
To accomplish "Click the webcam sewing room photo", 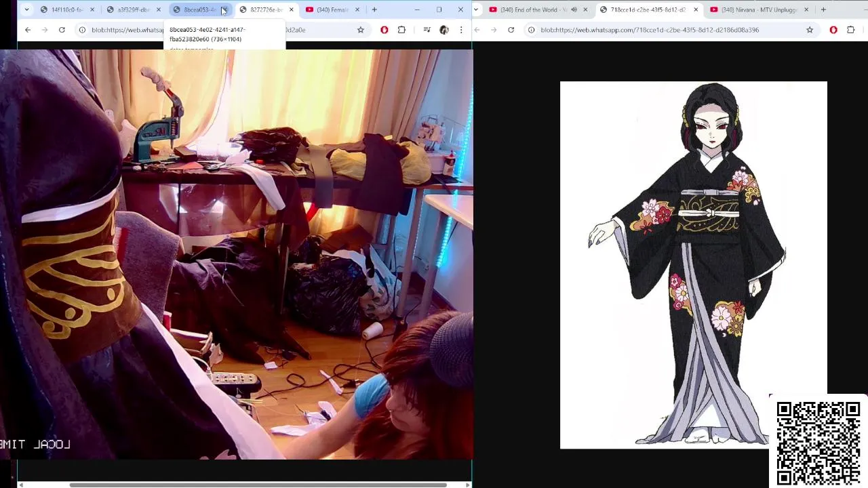I will point(236,254).
